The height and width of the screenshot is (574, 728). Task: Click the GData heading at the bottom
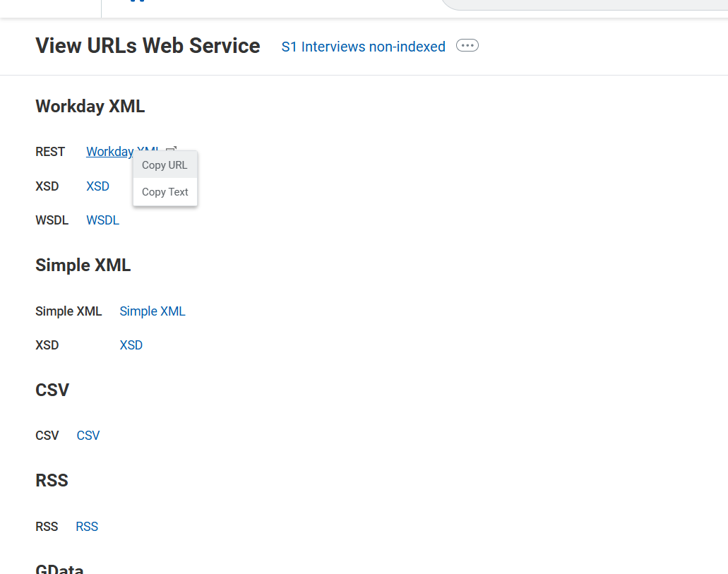(x=59, y=568)
